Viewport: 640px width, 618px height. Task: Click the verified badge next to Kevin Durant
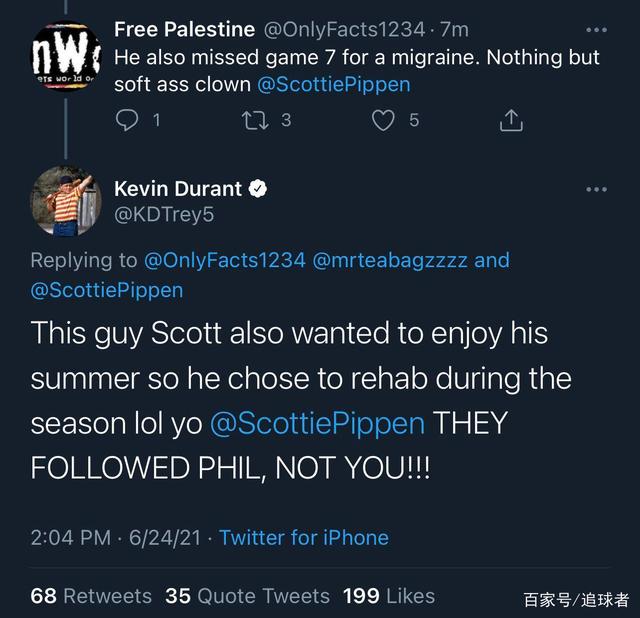[x=258, y=188]
